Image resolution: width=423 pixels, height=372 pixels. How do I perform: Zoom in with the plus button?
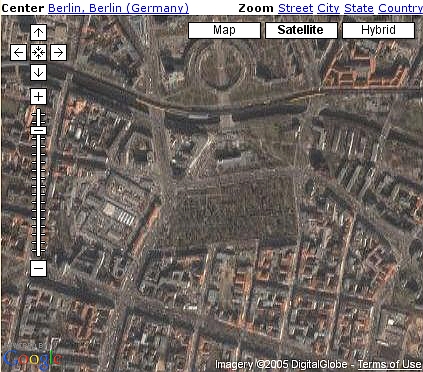pos(38,97)
